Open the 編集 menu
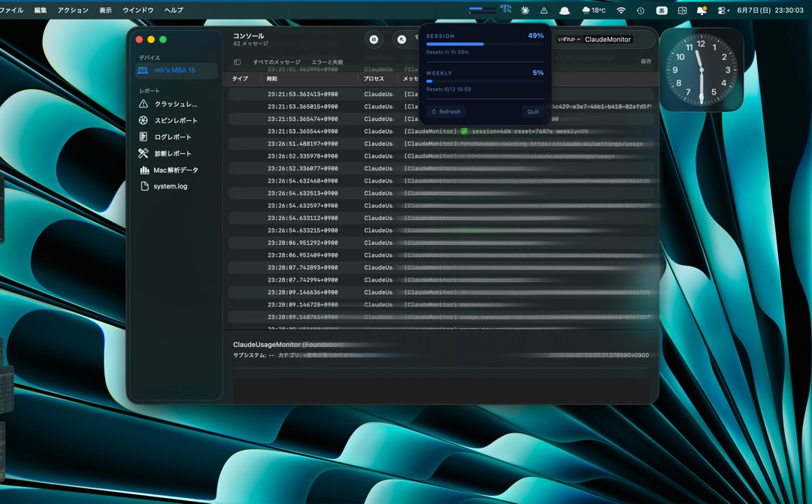Screen dimensions: 812x504 point(41,11)
